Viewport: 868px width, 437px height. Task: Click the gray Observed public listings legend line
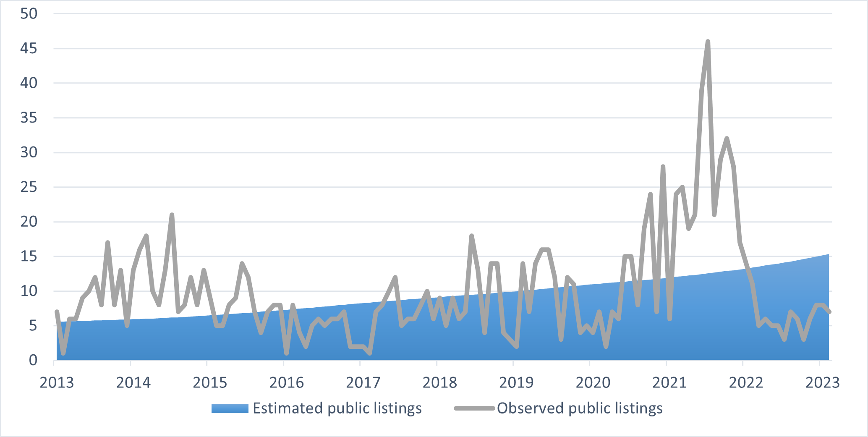point(475,408)
